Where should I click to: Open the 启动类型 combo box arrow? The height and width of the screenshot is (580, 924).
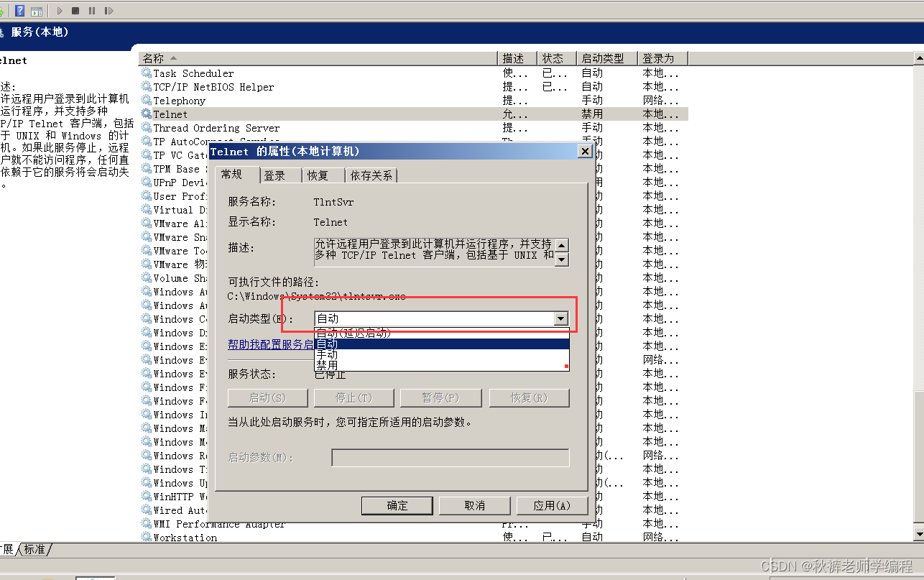pyautogui.click(x=561, y=318)
